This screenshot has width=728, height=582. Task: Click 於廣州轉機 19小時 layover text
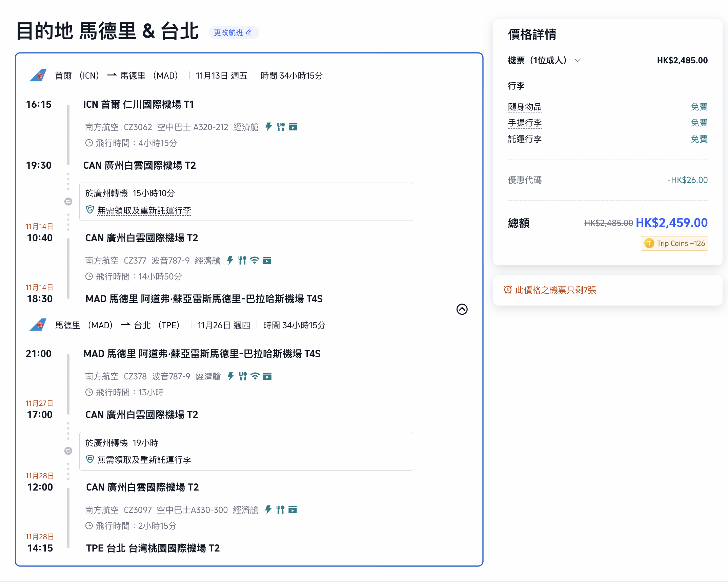point(122,443)
